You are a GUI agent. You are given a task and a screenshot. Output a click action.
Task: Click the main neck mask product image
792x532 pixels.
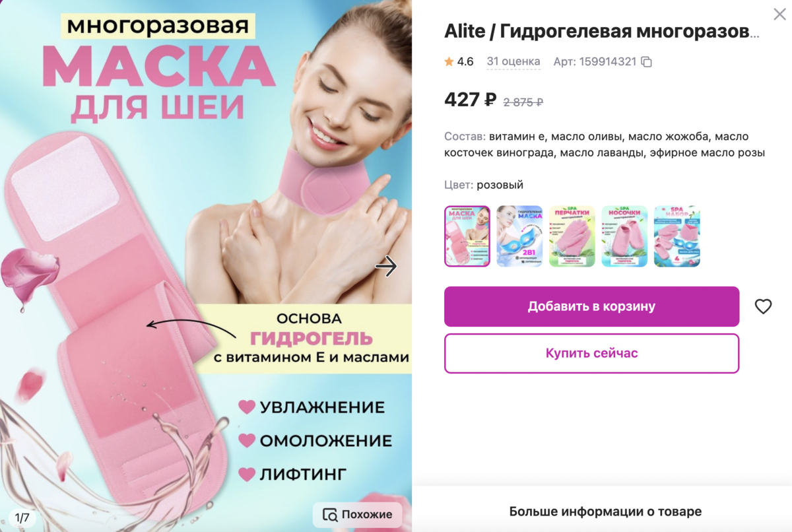206,266
